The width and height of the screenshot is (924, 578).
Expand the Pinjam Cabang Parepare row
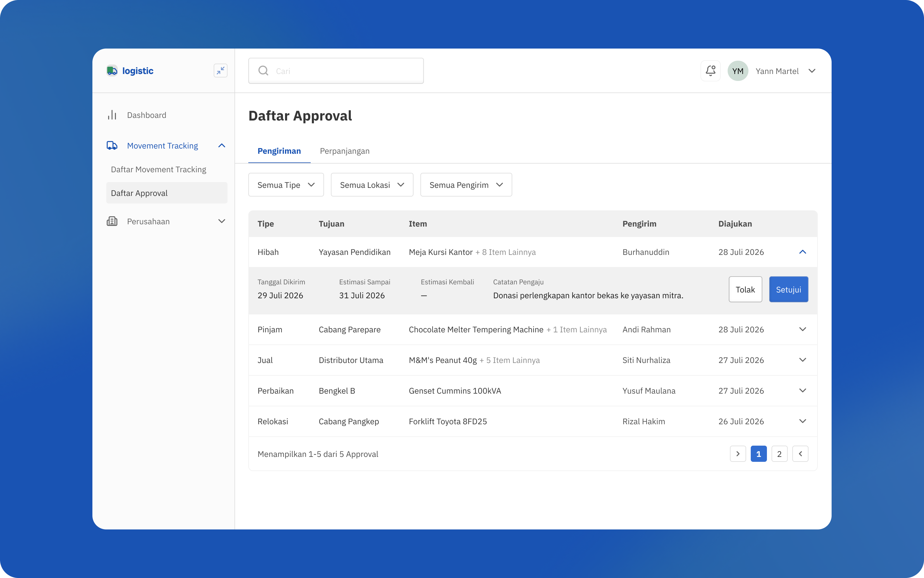pos(803,329)
